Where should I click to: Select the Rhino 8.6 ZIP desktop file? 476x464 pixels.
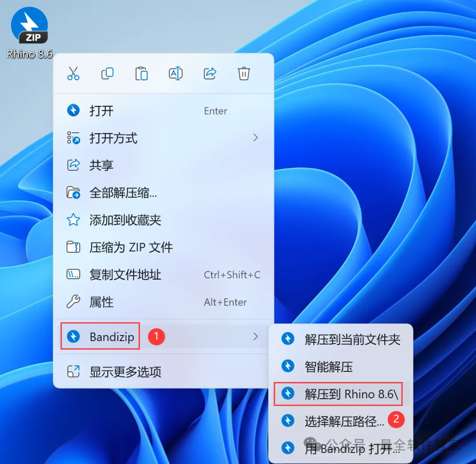point(30,33)
